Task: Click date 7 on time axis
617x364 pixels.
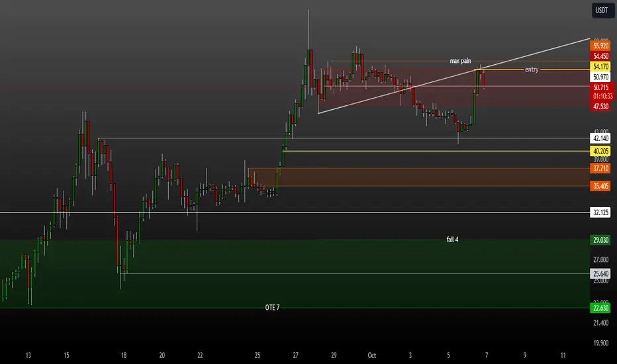Action: [487, 355]
